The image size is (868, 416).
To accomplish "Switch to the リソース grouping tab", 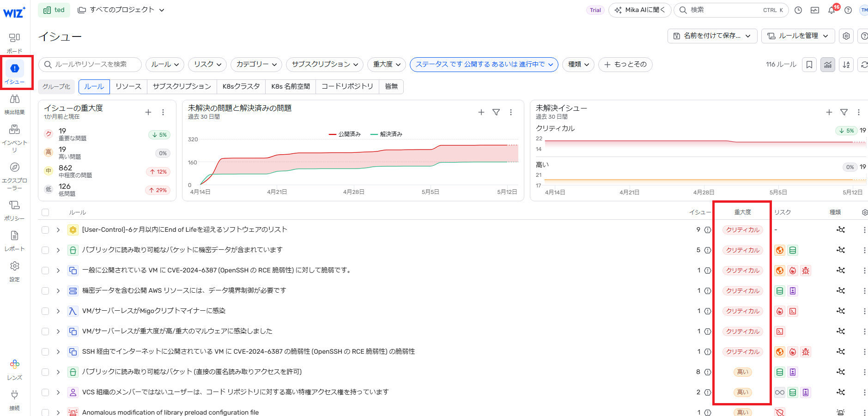I will 128,86.
